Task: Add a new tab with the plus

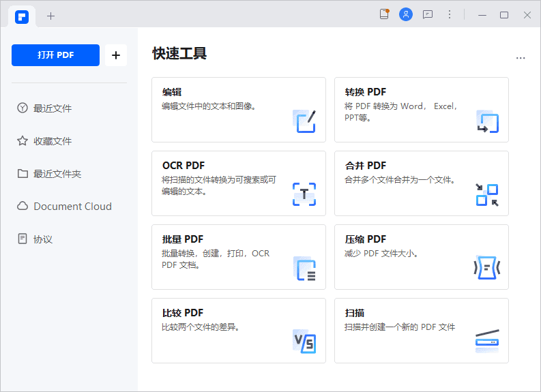Action: point(50,16)
